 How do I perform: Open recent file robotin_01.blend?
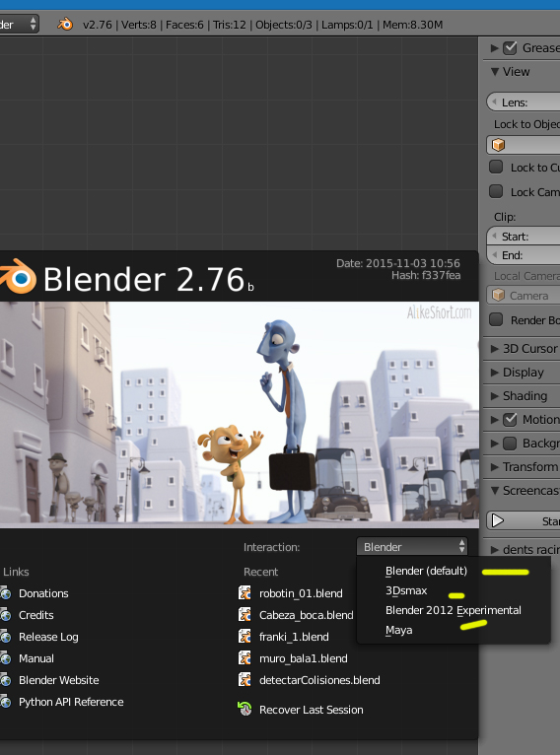point(301,593)
